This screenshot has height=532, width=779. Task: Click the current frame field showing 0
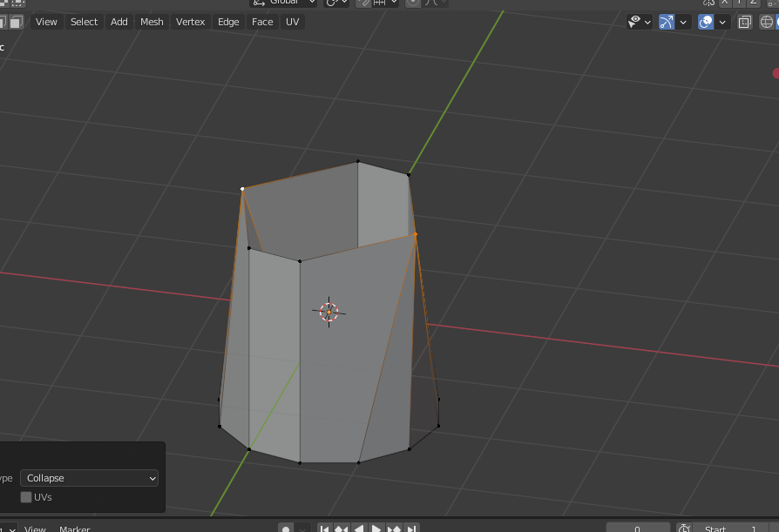638,529
